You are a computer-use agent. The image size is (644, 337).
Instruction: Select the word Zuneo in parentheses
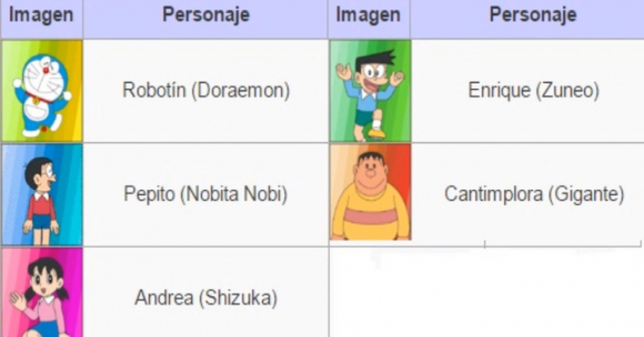(x=567, y=90)
